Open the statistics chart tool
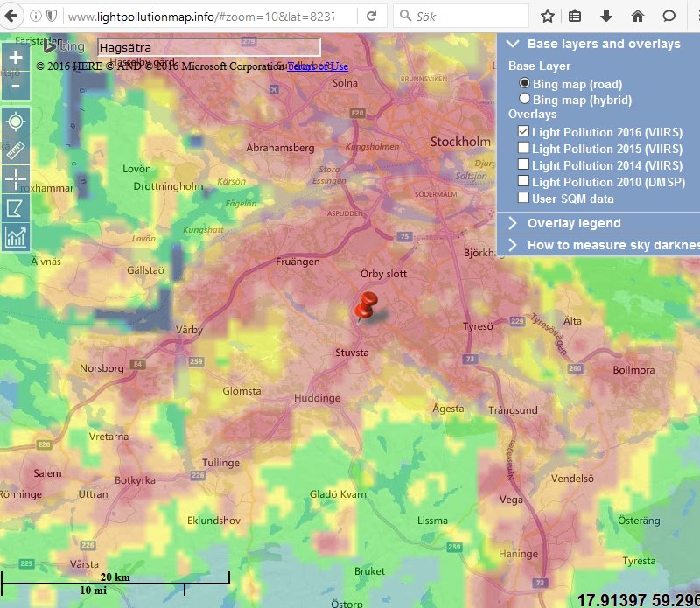Viewport: 700px width, 608px height. (16, 236)
